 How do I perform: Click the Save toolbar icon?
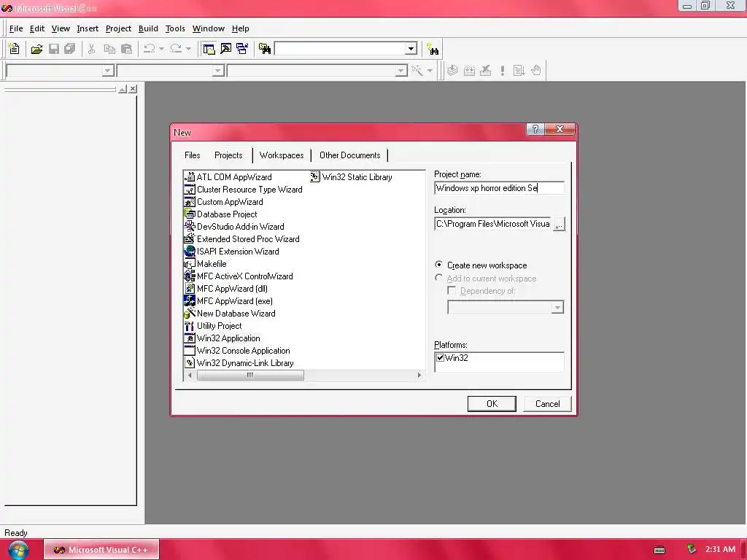click(x=54, y=49)
